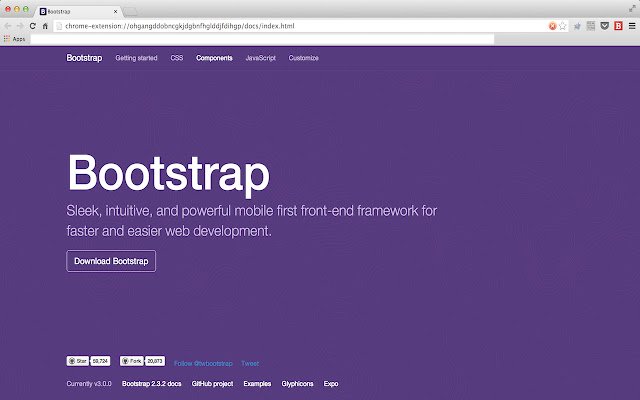Viewport: 640px width, 400px height.
Task: Open the red B extension icon
Action: pyautogui.click(x=618, y=26)
